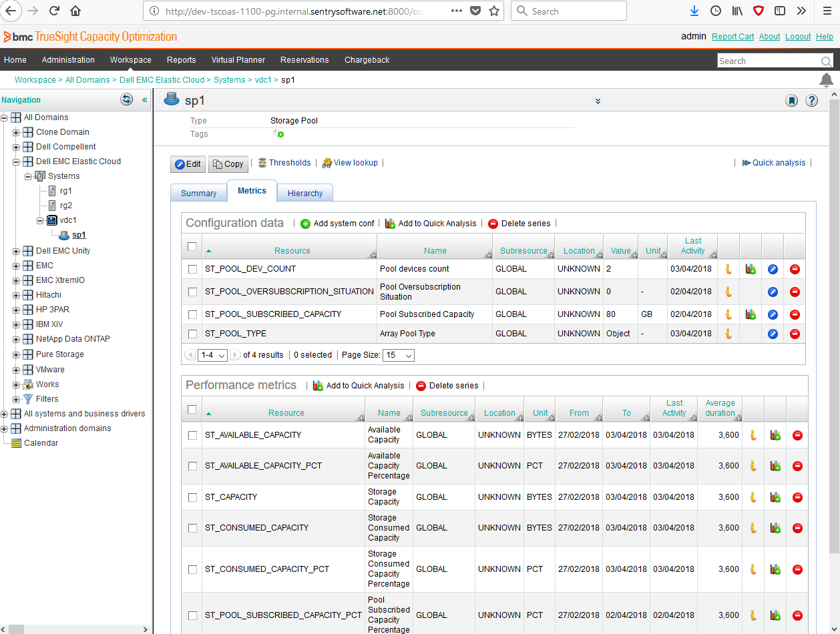Check the ST_AVAILABLE_CAPACITY row checkbox

(x=192, y=435)
